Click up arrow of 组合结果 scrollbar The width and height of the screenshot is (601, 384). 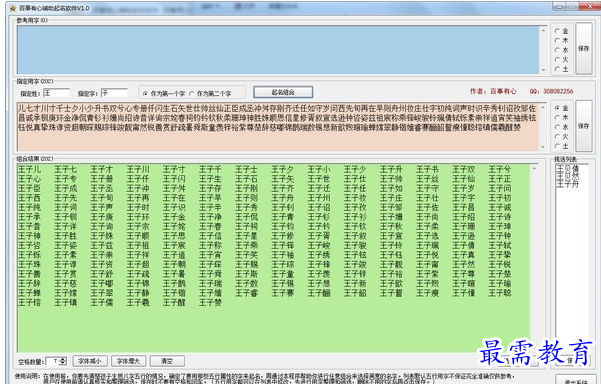pos(534,169)
